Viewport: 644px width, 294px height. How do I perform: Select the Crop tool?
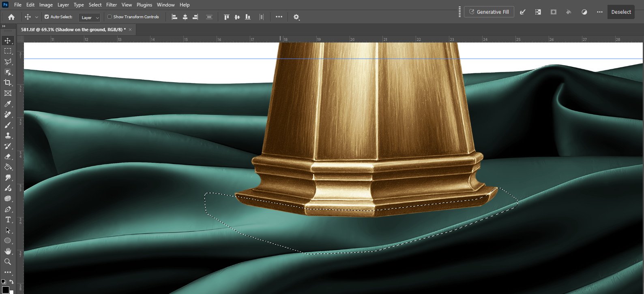[8, 83]
